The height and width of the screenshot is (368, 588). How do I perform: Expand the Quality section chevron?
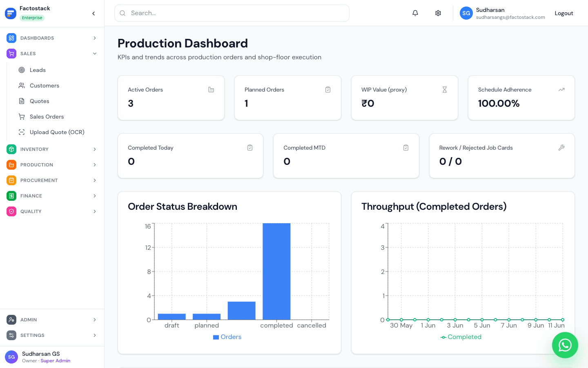pyautogui.click(x=95, y=211)
